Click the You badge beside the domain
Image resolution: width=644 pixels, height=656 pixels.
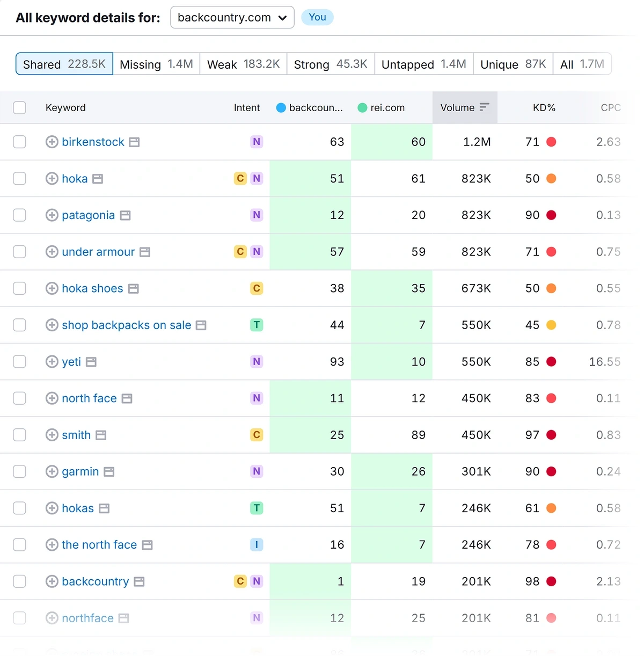coord(317,17)
